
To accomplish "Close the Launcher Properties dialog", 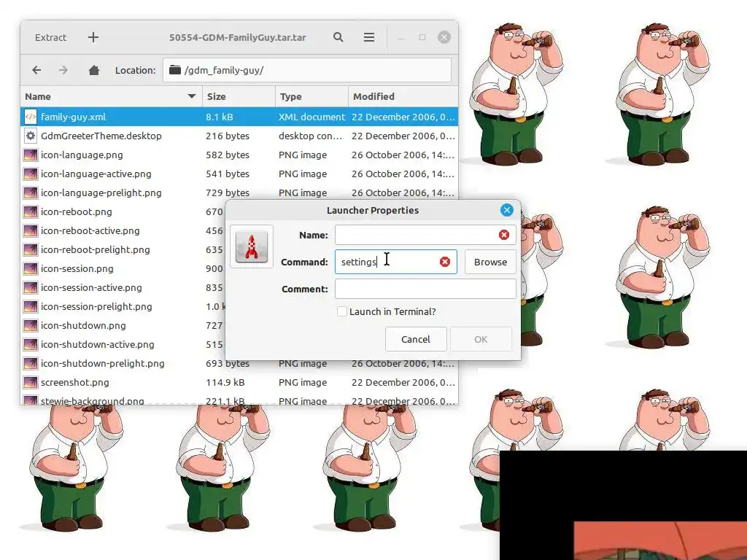I will pos(507,210).
